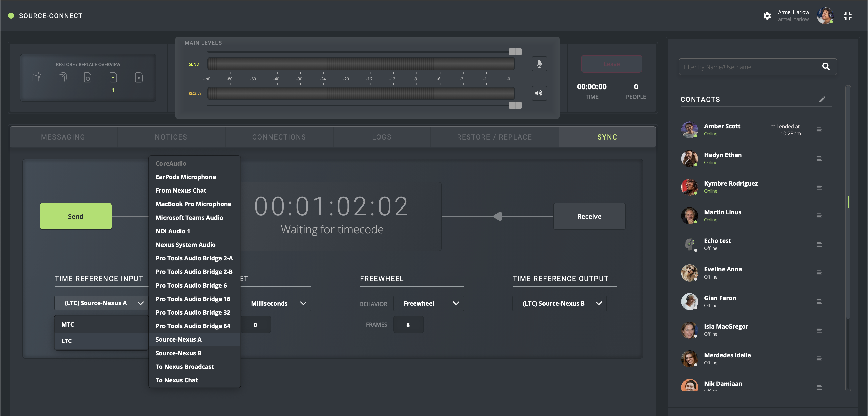
Task: Open the Freewheel behavior dropdown
Action: 429,303
